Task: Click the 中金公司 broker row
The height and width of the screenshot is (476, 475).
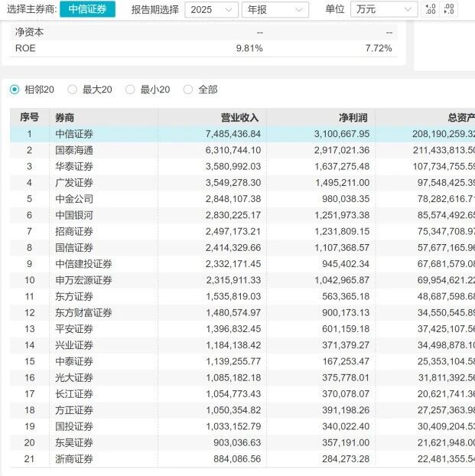Action: pos(242,199)
